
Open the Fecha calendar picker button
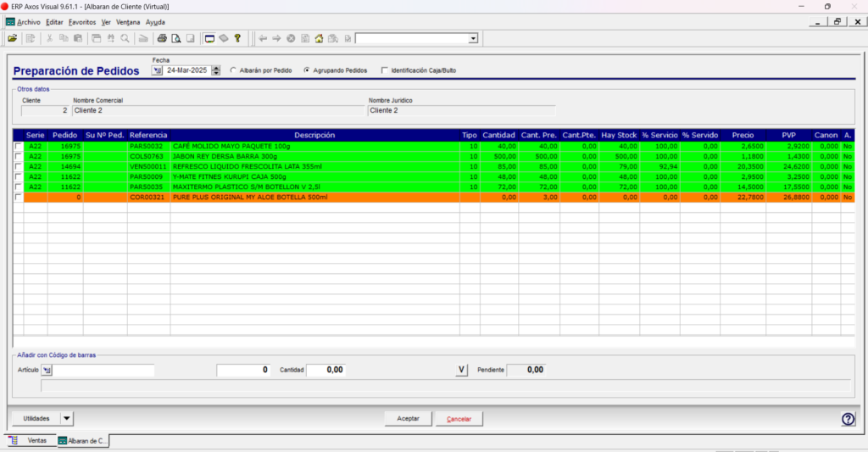pyautogui.click(x=157, y=70)
